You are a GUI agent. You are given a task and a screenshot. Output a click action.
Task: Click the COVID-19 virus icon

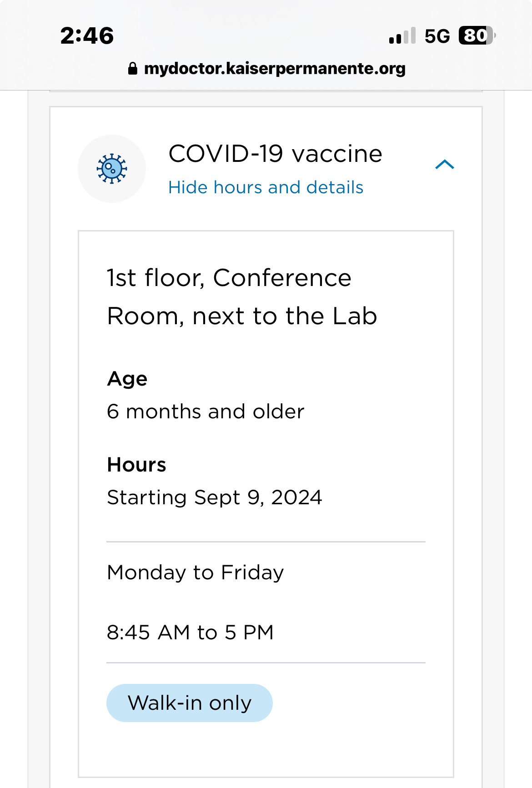click(x=112, y=169)
